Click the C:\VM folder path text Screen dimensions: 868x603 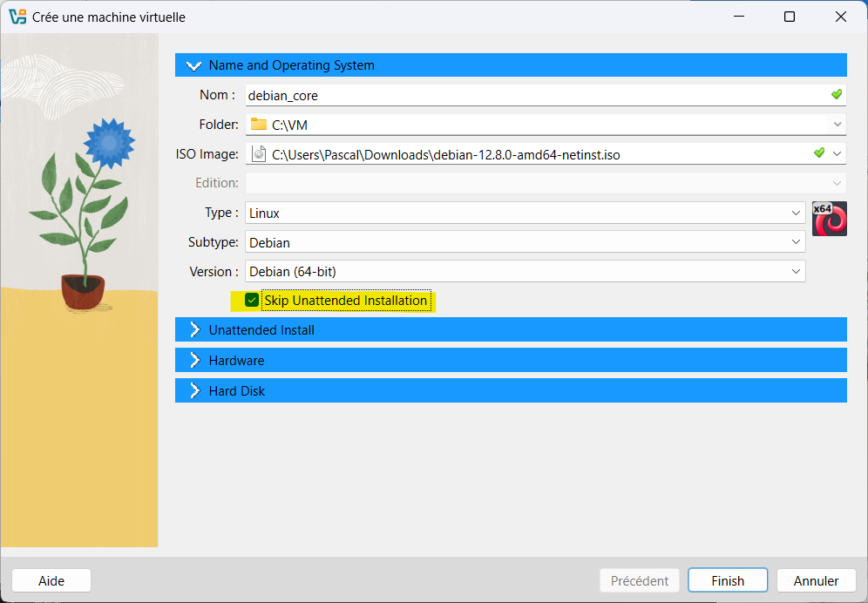tap(289, 125)
